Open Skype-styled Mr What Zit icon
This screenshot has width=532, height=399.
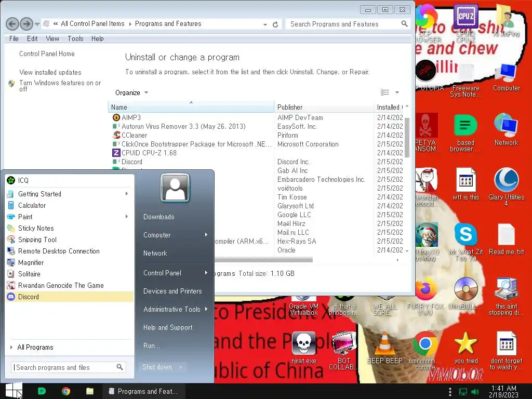point(465,242)
